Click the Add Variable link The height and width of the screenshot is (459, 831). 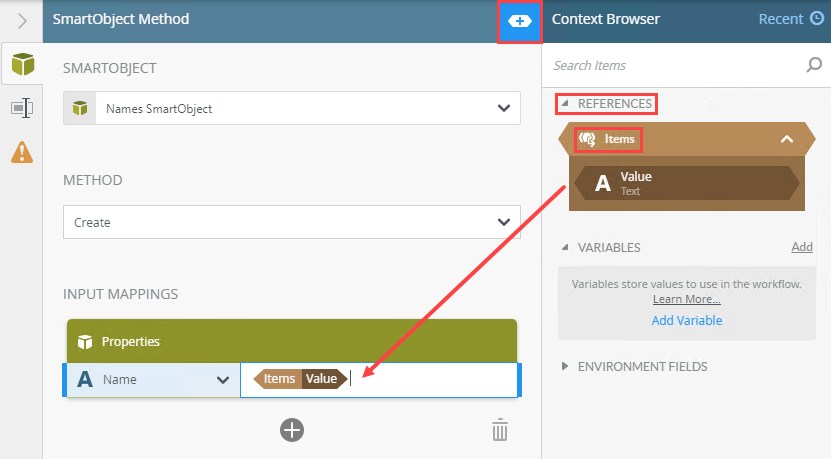click(x=687, y=321)
